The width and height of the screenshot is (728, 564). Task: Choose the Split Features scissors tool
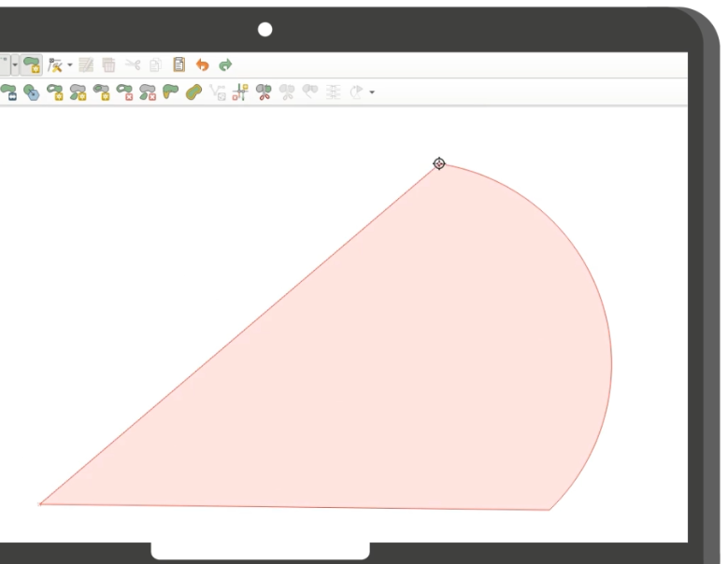click(x=263, y=92)
